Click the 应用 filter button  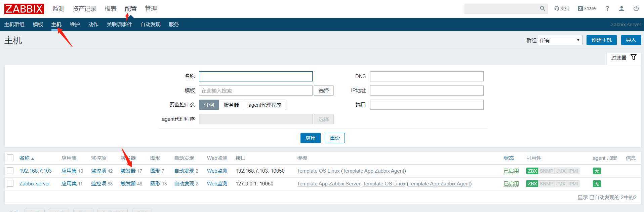click(x=310, y=138)
